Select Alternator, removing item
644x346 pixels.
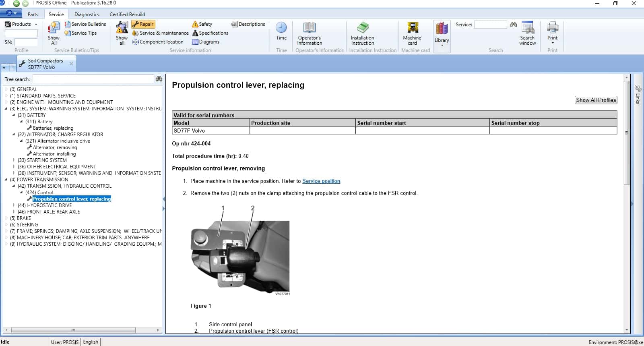click(55, 147)
